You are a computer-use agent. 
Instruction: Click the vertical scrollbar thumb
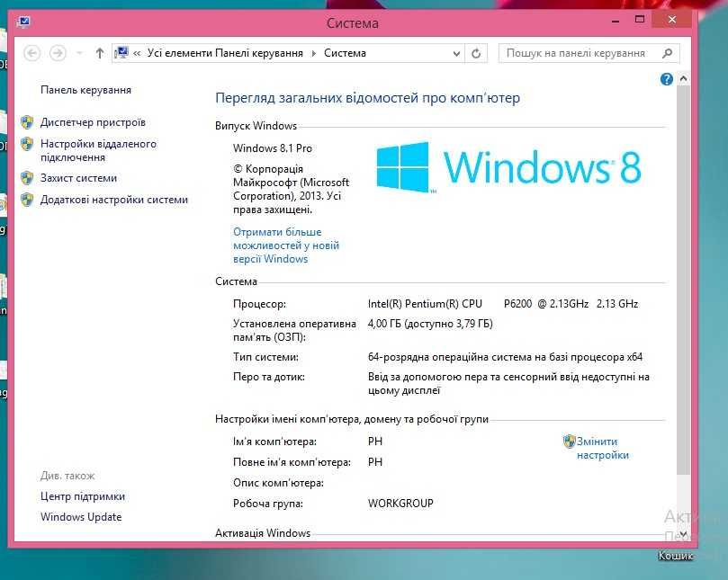point(683,280)
